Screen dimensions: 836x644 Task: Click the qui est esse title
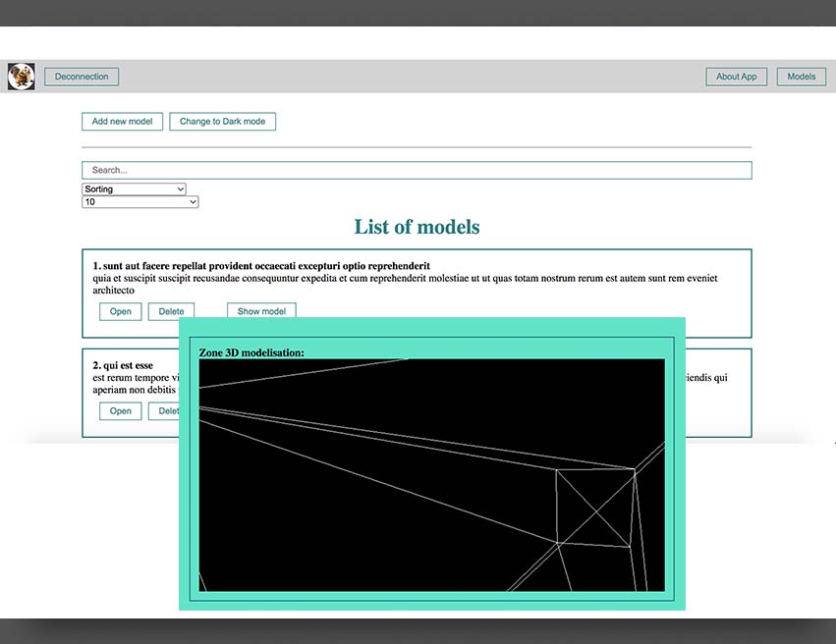(x=123, y=365)
